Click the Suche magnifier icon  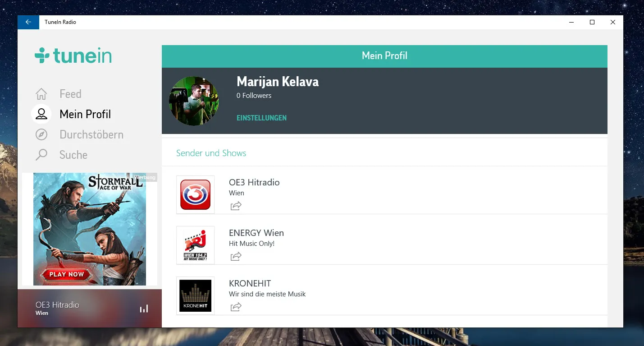pyautogui.click(x=41, y=155)
